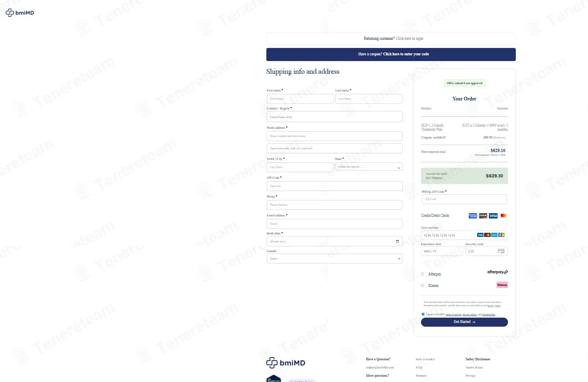Click the Town / City field
The image size is (588, 382).
[300, 167]
